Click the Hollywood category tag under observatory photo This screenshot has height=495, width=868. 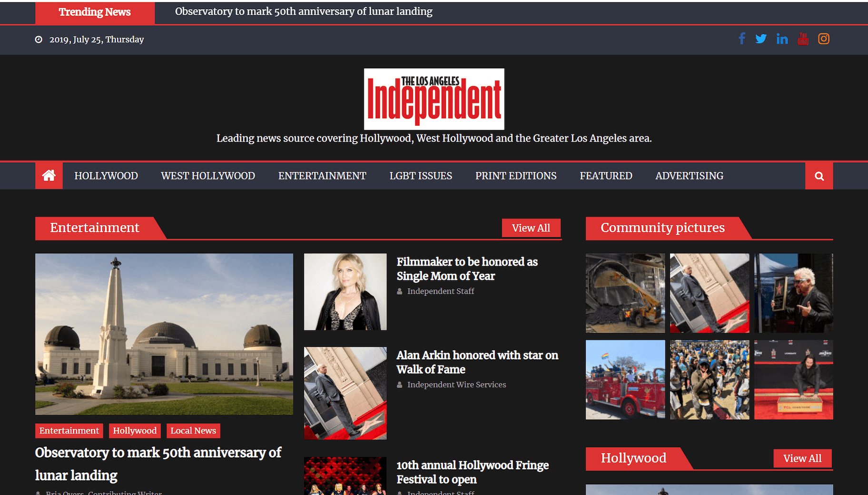point(135,431)
